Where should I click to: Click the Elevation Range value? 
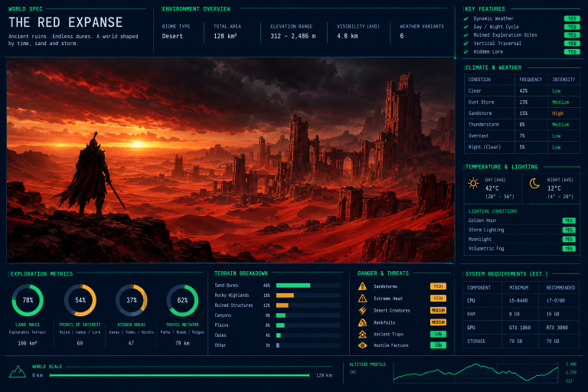tap(293, 37)
